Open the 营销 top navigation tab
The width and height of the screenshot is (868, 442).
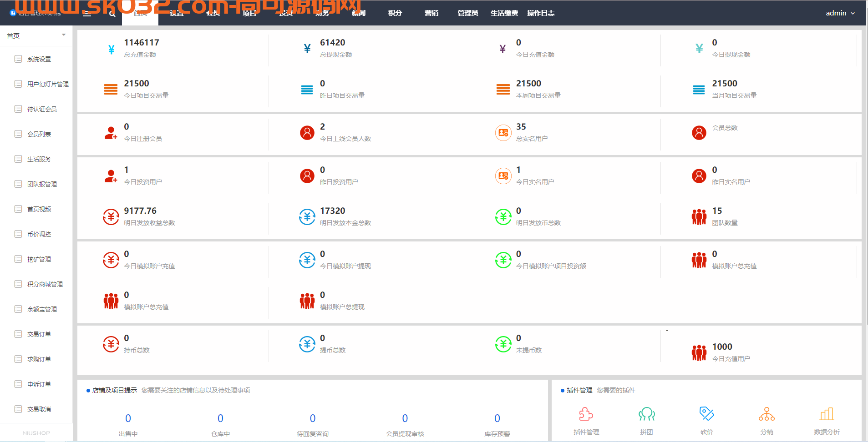click(431, 13)
